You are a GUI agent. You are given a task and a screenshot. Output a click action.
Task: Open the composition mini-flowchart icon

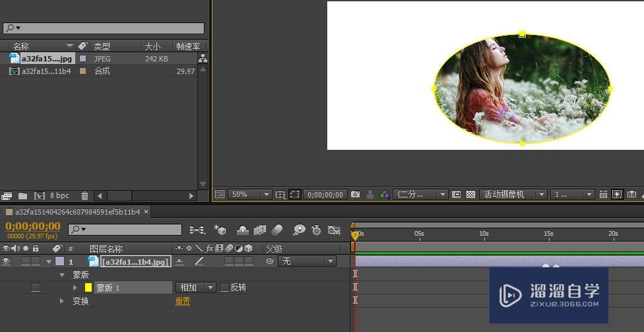(197, 230)
